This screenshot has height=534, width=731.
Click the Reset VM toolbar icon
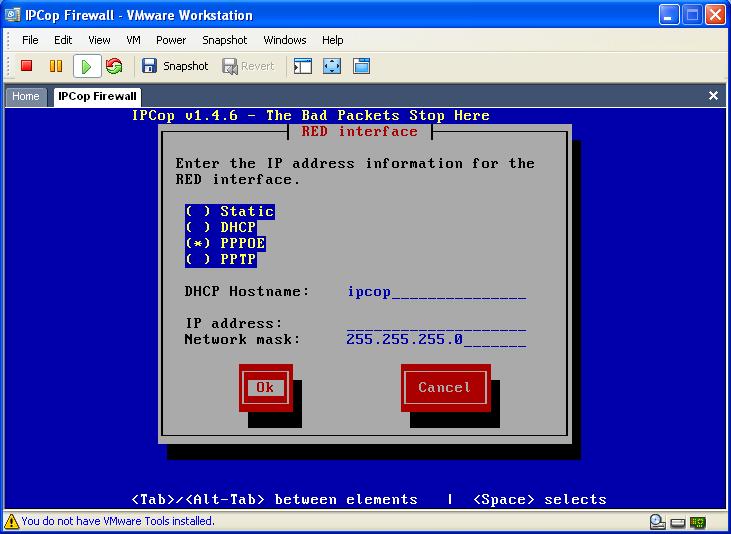point(114,66)
